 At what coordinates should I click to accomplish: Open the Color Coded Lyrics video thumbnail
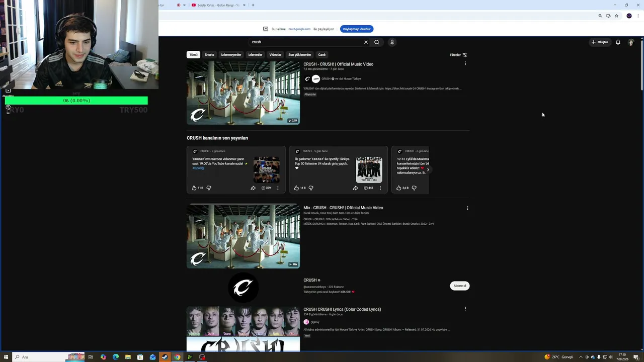click(243, 329)
